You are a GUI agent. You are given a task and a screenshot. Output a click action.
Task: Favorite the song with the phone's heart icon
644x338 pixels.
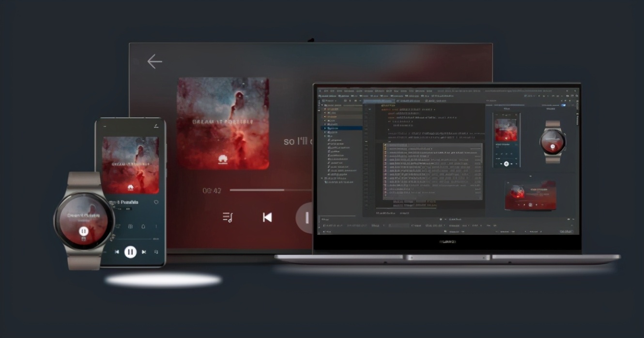tap(156, 202)
